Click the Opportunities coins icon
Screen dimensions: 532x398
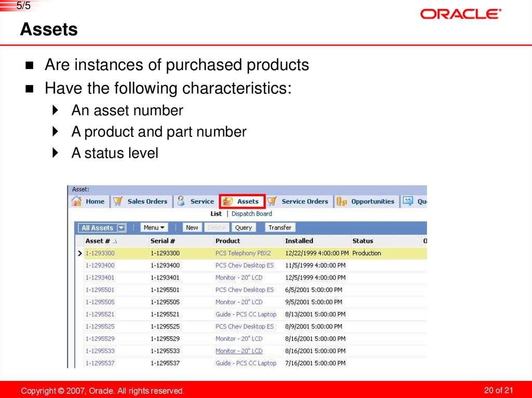[x=341, y=201]
